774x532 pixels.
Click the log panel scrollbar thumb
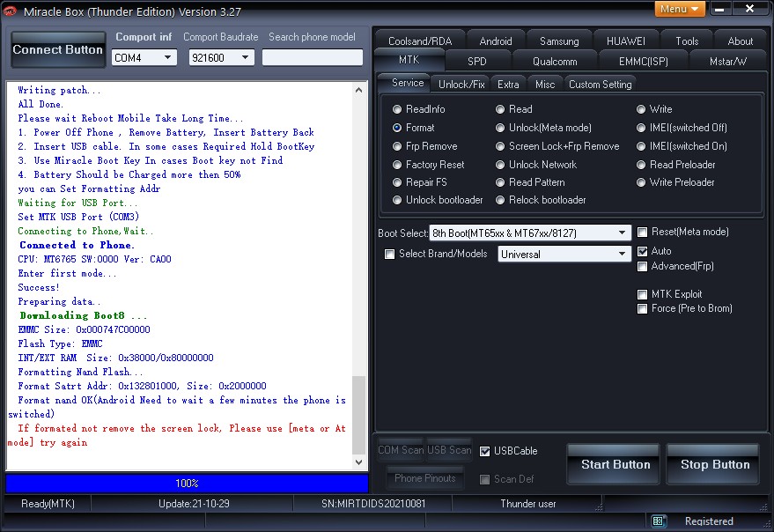(359, 415)
